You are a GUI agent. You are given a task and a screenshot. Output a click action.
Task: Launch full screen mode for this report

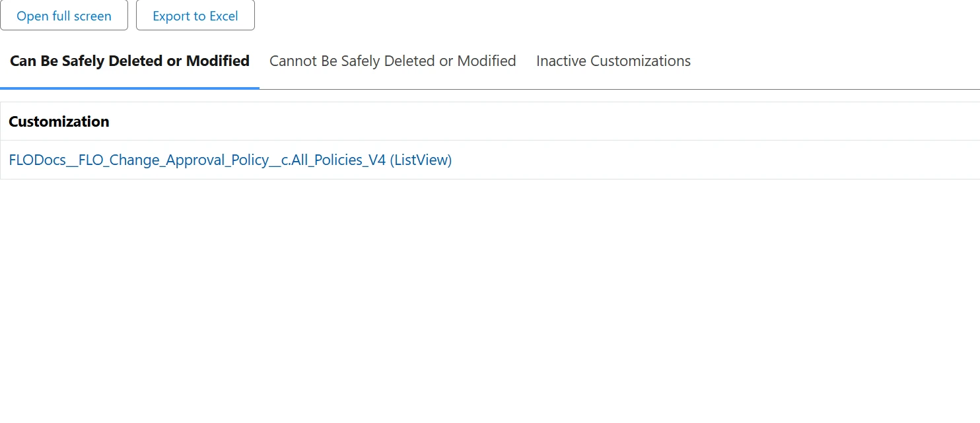click(x=64, y=16)
